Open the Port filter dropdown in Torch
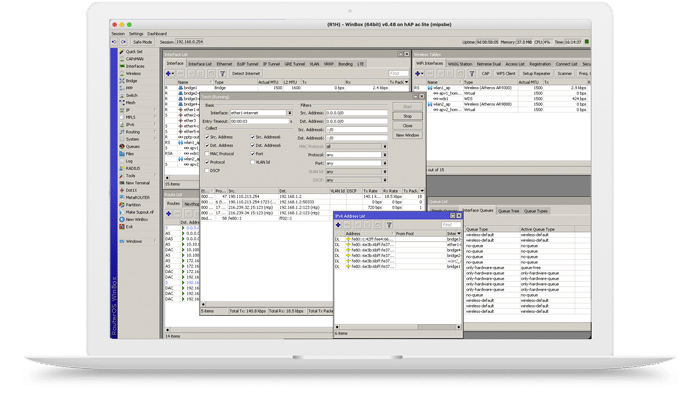Viewport: 700px width, 394px height. (x=385, y=163)
